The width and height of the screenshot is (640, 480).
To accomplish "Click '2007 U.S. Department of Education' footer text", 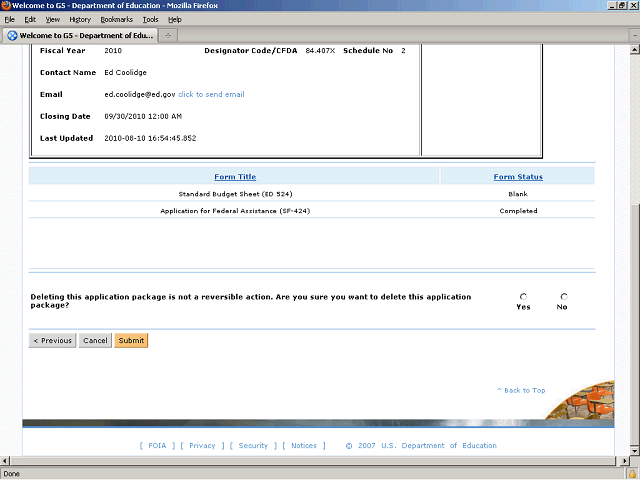I will tap(427, 445).
